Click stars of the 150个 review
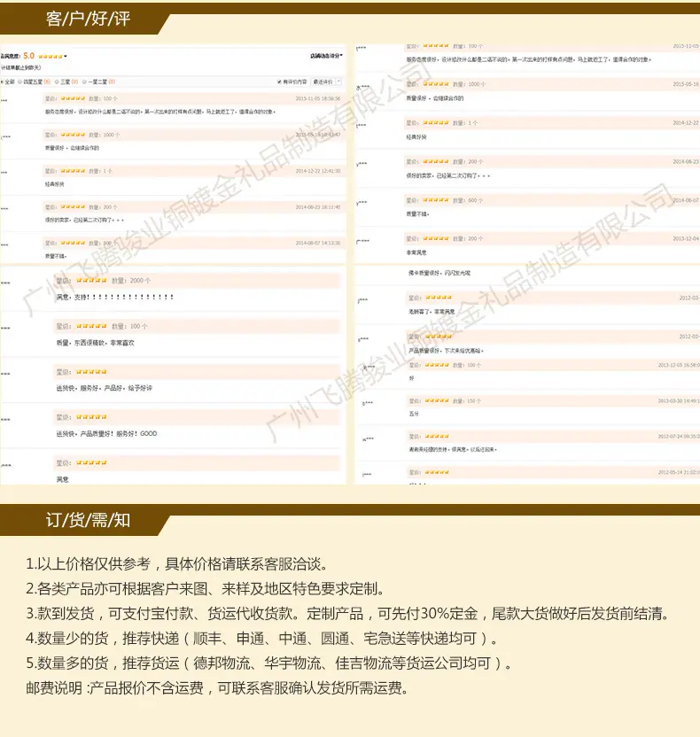This screenshot has width=700, height=737. (437, 400)
